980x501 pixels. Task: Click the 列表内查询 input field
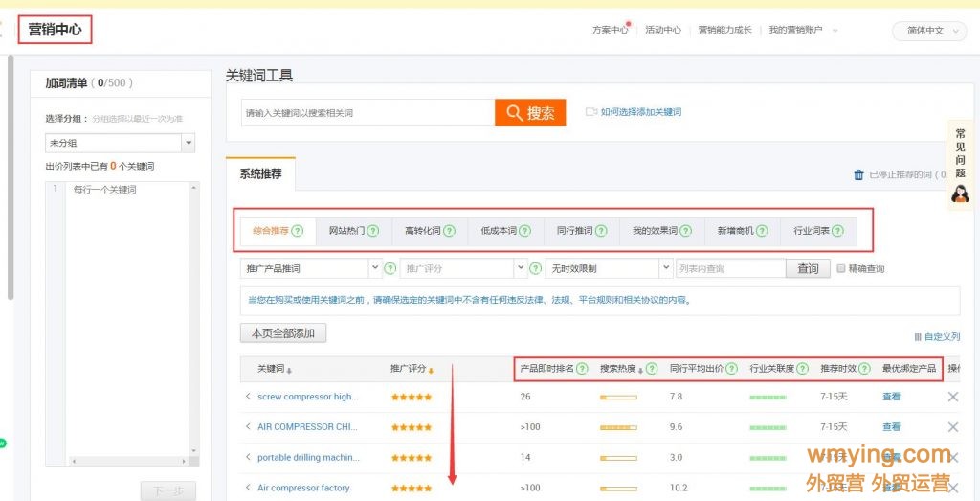730,268
